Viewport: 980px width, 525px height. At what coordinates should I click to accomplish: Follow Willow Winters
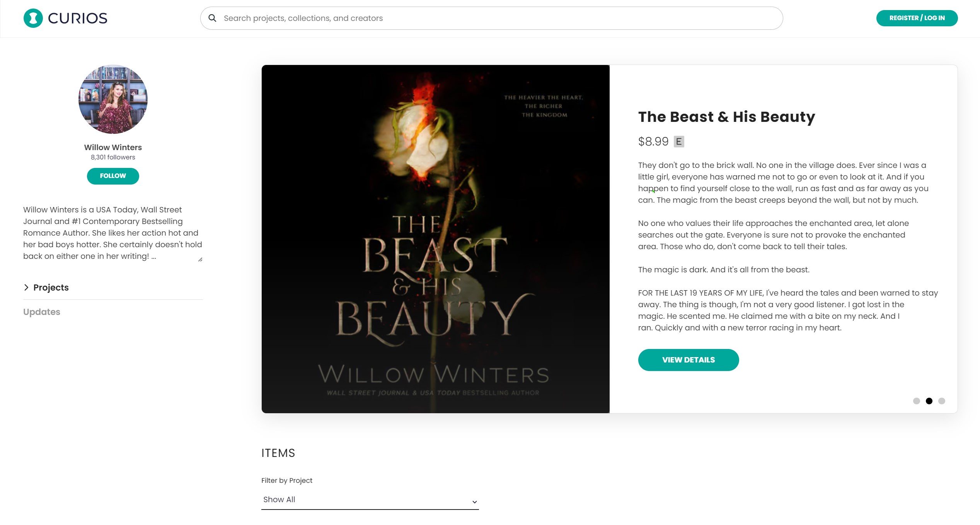[113, 176]
